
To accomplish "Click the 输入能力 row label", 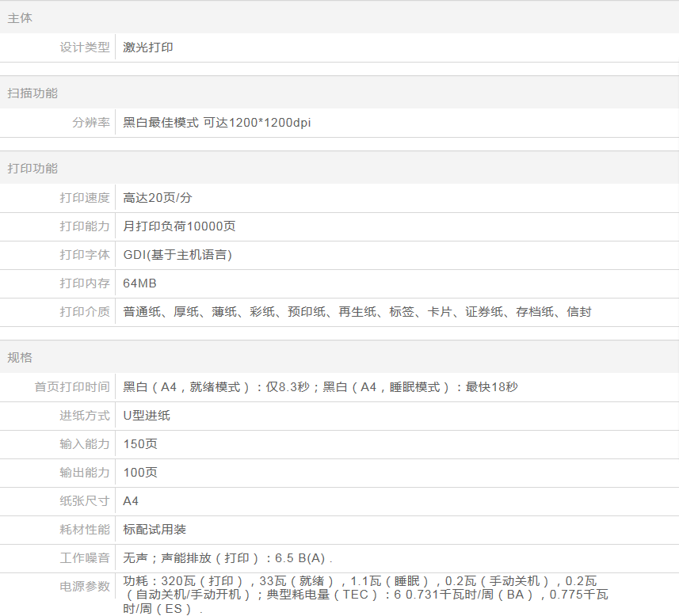I will [x=85, y=444].
